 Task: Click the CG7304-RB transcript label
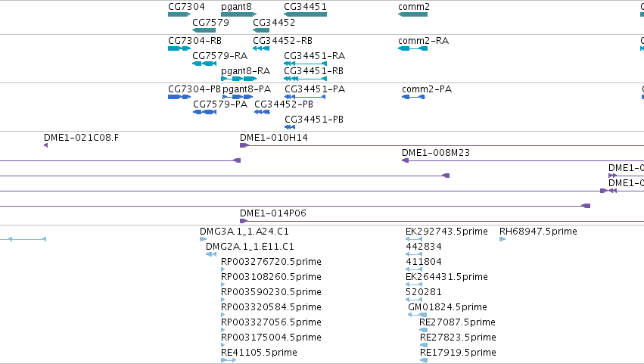pos(194,41)
